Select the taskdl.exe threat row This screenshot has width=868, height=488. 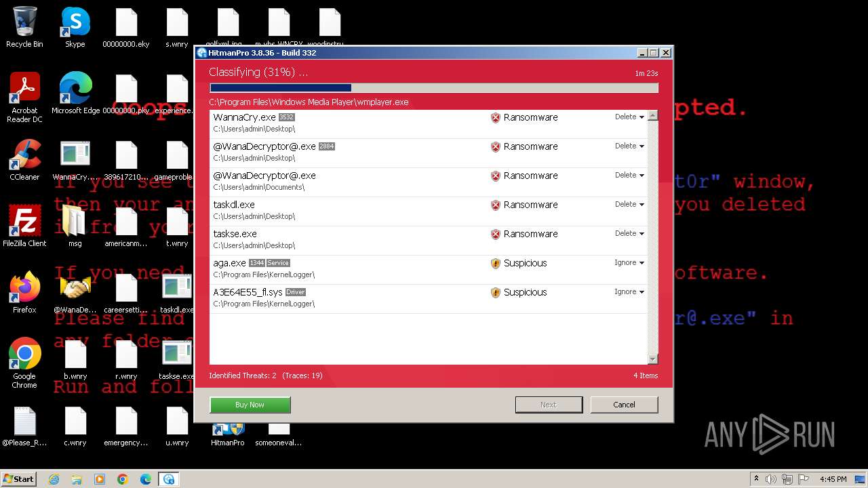(x=429, y=211)
